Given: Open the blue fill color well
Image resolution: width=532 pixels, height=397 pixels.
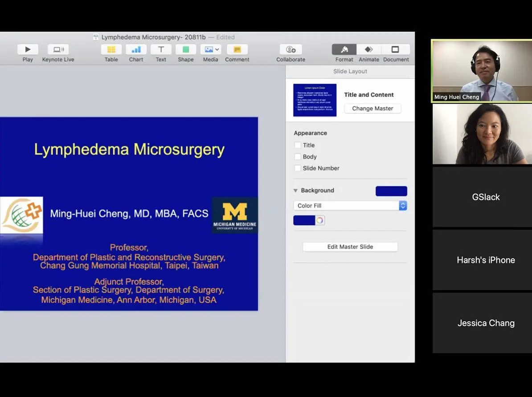Looking at the screenshot, I should click(304, 220).
